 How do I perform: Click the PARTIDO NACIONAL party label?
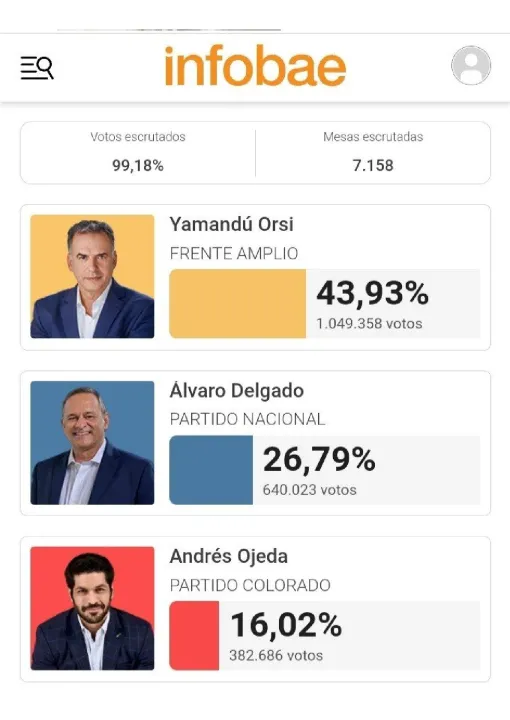[x=247, y=419]
